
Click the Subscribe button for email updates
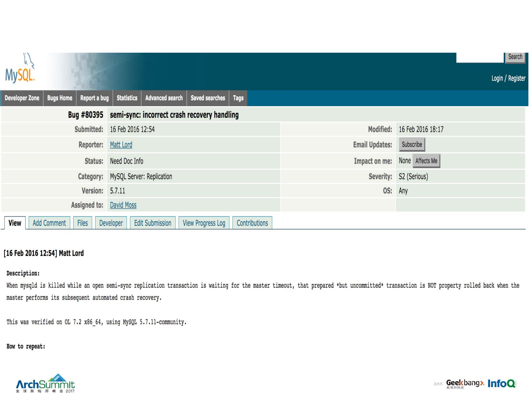[x=412, y=144]
